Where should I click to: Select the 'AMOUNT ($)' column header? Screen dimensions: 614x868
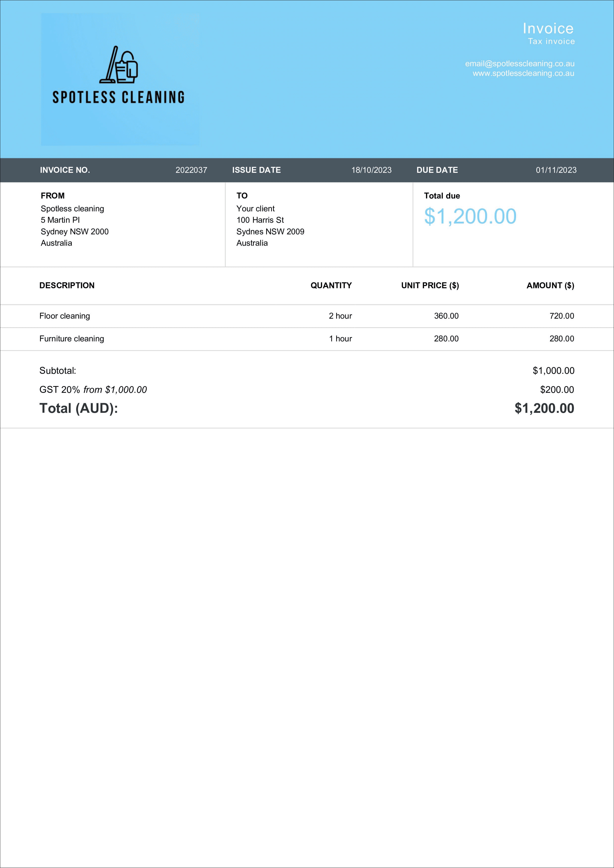(550, 285)
